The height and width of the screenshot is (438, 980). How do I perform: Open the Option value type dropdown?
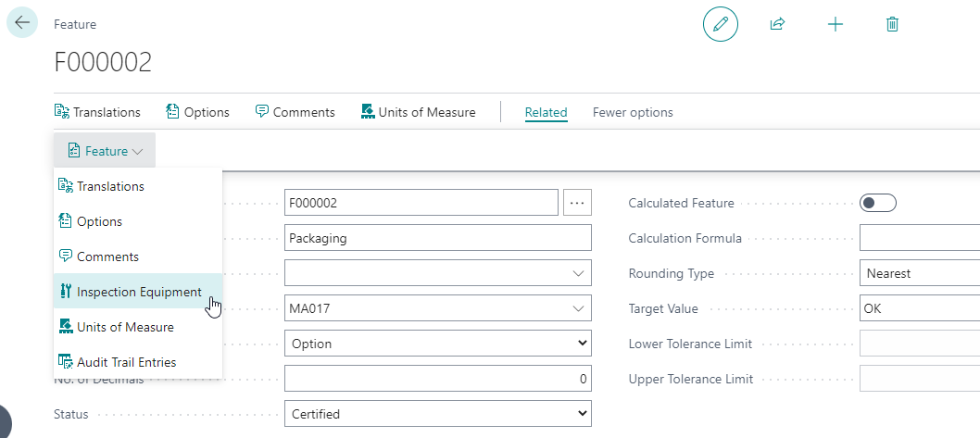[437, 343]
